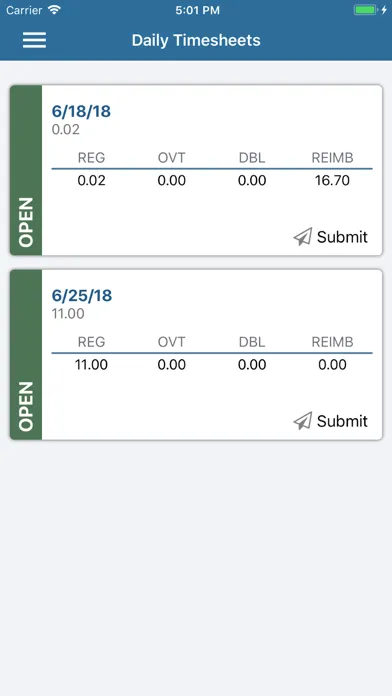Click the REG column header on the 6/18/18 card

click(x=91, y=158)
